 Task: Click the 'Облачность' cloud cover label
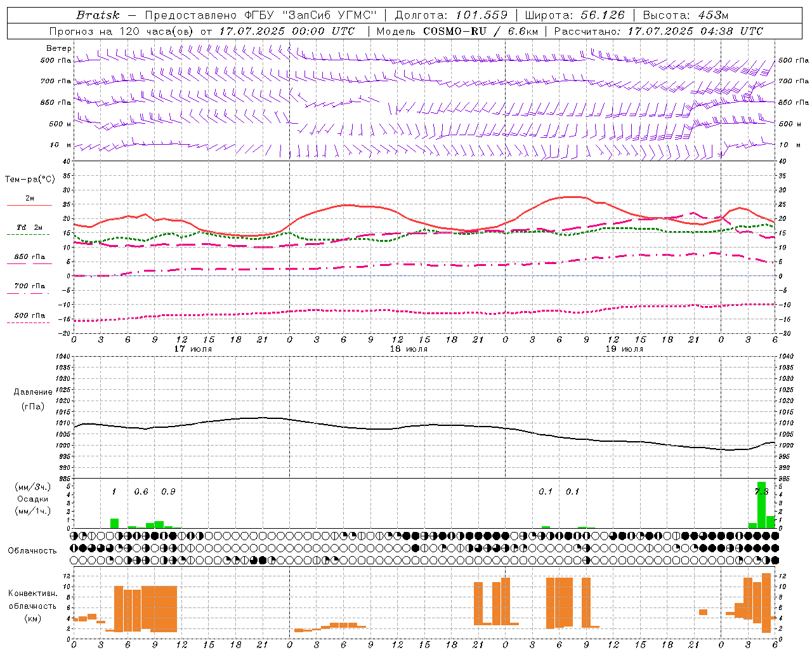pyautogui.click(x=32, y=551)
